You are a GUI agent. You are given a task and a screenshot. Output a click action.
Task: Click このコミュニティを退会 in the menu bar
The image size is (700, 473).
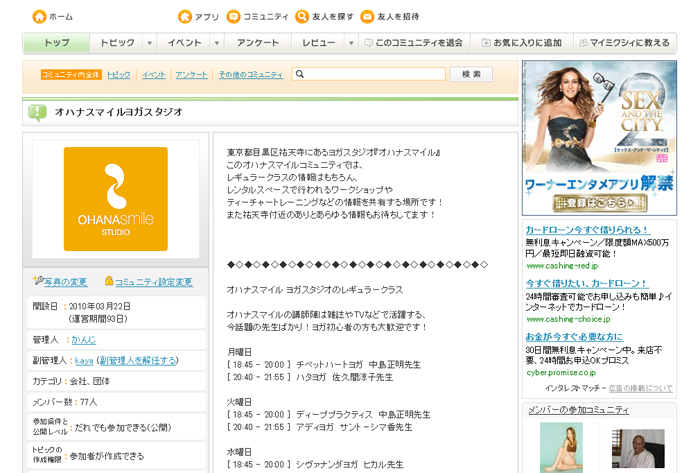[414, 43]
